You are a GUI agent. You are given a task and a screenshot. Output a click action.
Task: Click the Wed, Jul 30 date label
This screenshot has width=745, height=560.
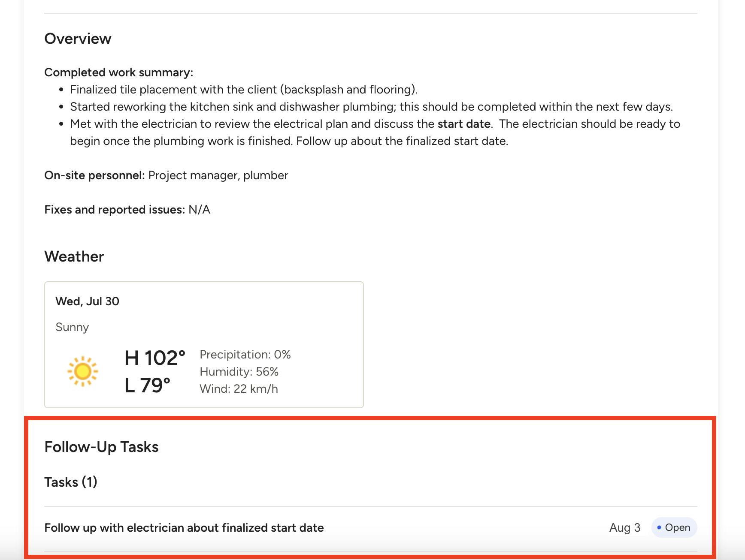[87, 301]
